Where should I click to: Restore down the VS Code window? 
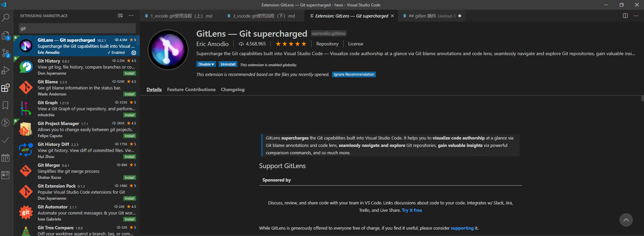[x=621, y=5]
